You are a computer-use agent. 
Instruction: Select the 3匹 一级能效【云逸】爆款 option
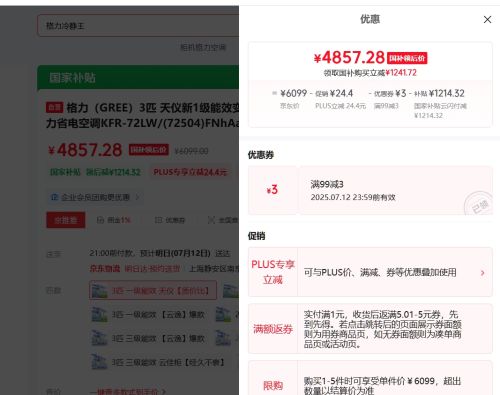click(x=148, y=315)
